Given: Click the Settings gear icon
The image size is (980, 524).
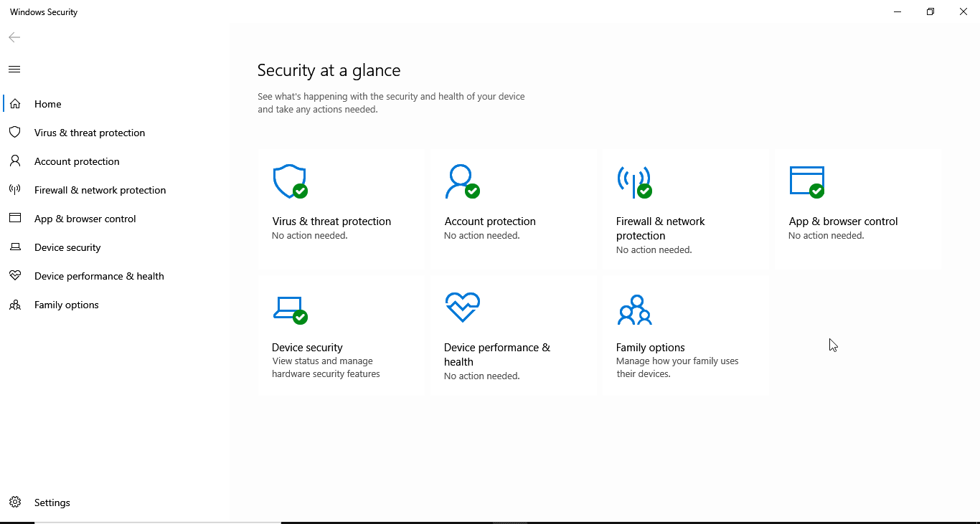Looking at the screenshot, I should tap(15, 502).
